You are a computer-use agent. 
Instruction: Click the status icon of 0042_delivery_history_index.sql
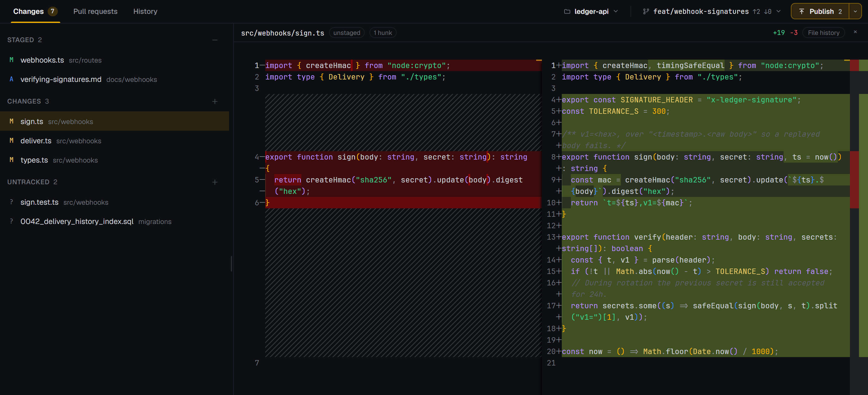pos(11,221)
